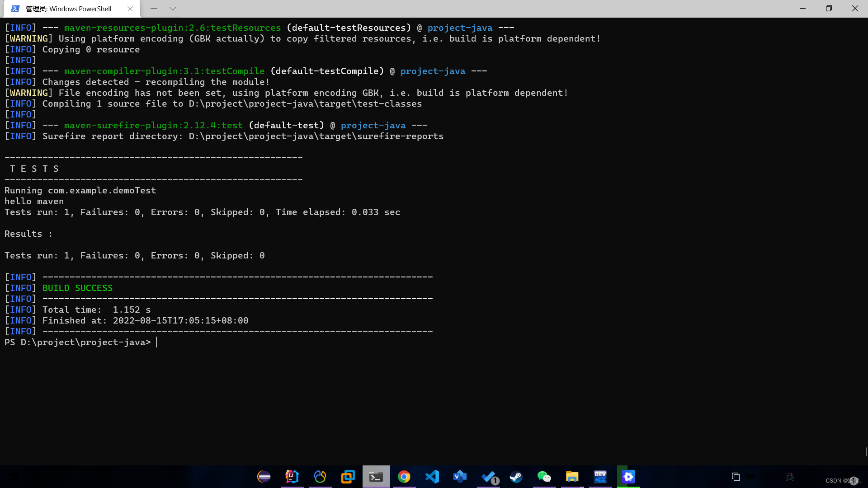The height and width of the screenshot is (488, 868).
Task: Open Microsoft Visio from the taskbar
Action: click(x=460, y=477)
